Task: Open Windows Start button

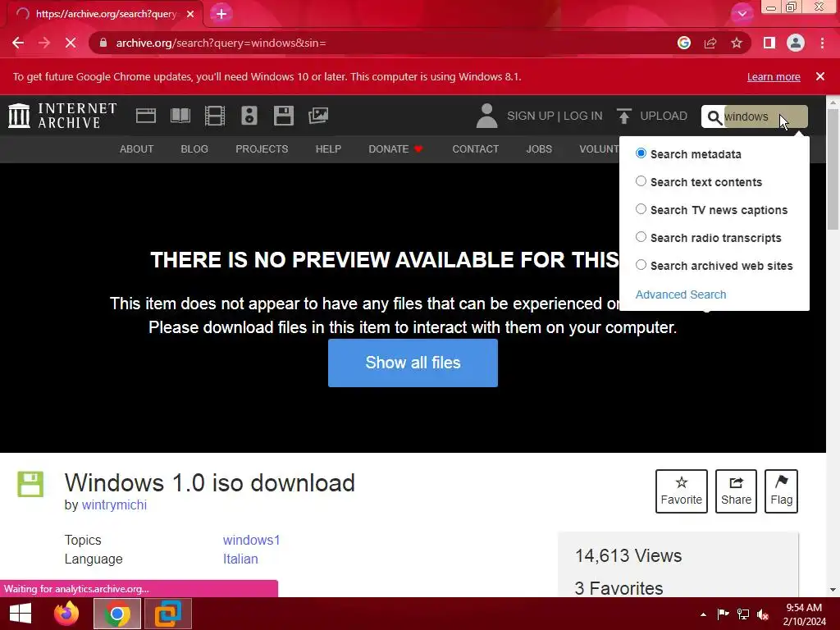Action: pos(21,614)
